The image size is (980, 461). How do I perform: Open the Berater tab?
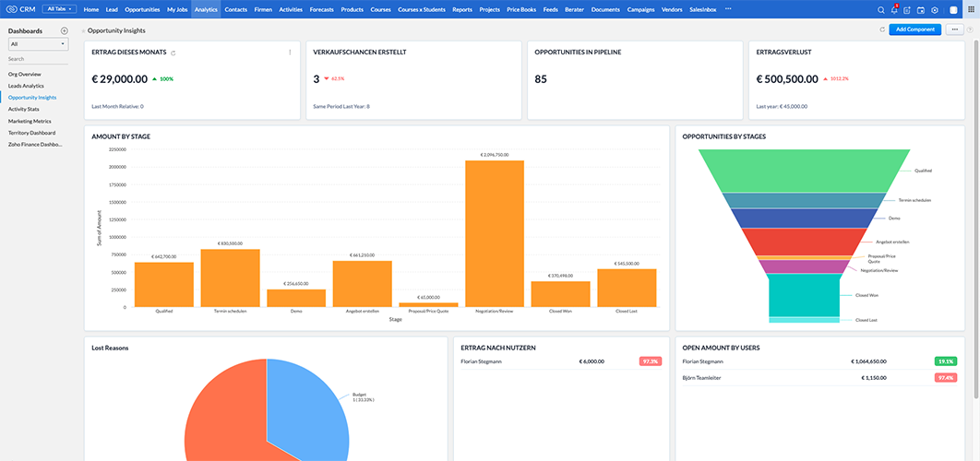pyautogui.click(x=574, y=10)
